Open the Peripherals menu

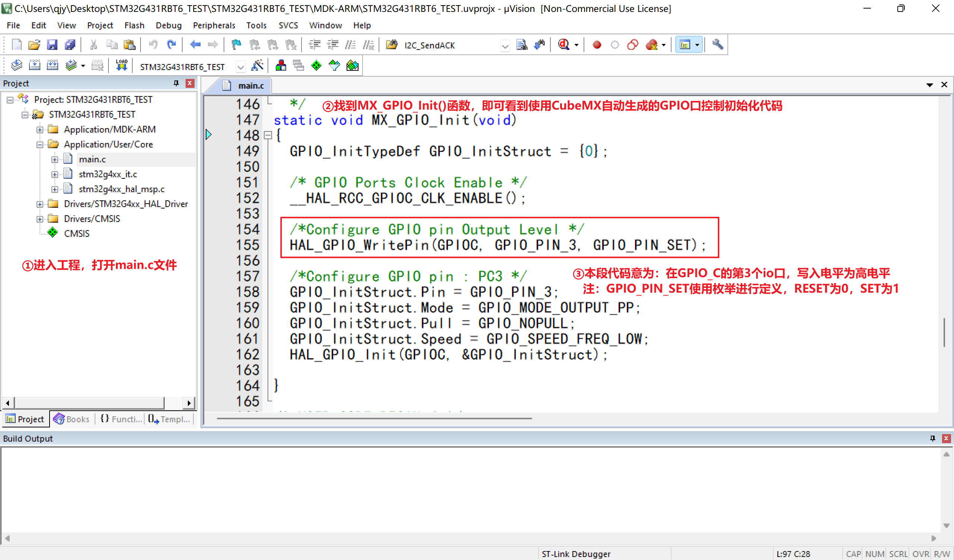tap(214, 25)
